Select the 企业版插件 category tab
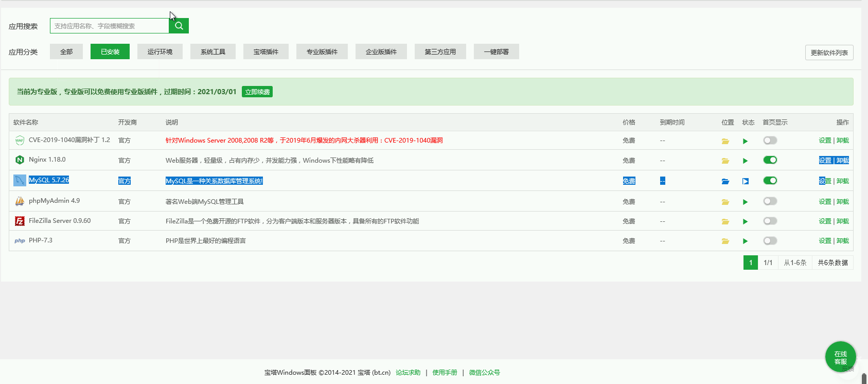Screen dimensions: 868x384 click(381, 51)
